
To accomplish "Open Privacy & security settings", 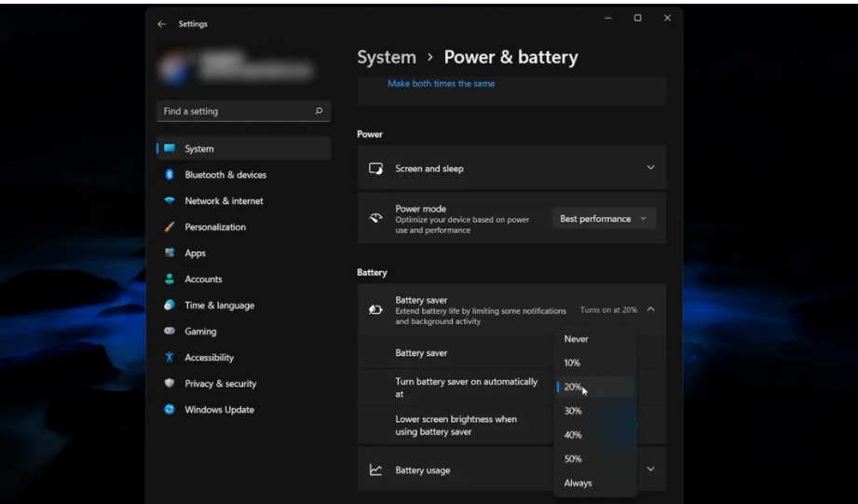I will (243, 383).
